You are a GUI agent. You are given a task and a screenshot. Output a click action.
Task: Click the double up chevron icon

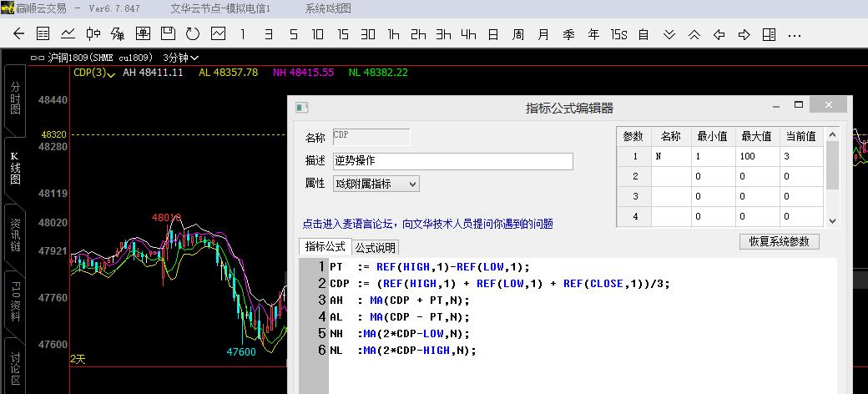point(694,34)
